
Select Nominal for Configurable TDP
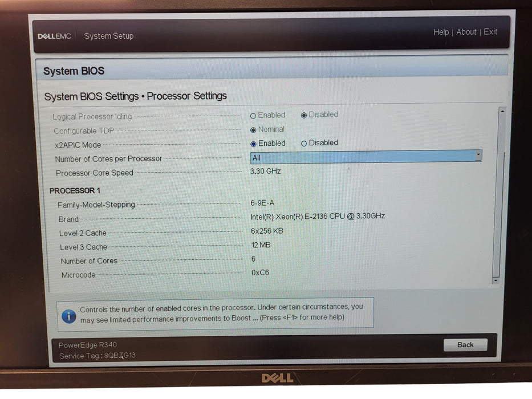pyautogui.click(x=253, y=130)
